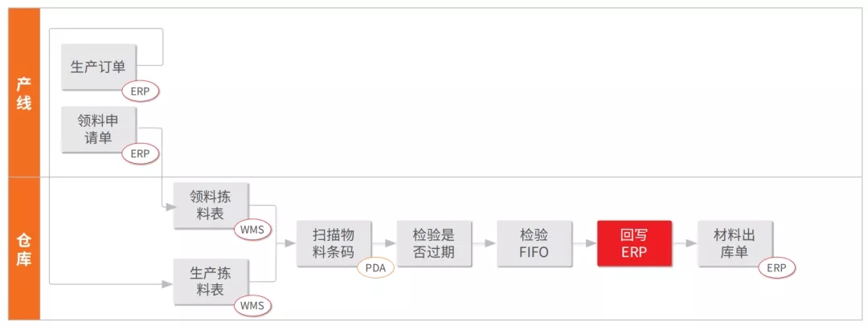
Task: Click the WMS badge on 领料拣料表
Action: (x=252, y=230)
